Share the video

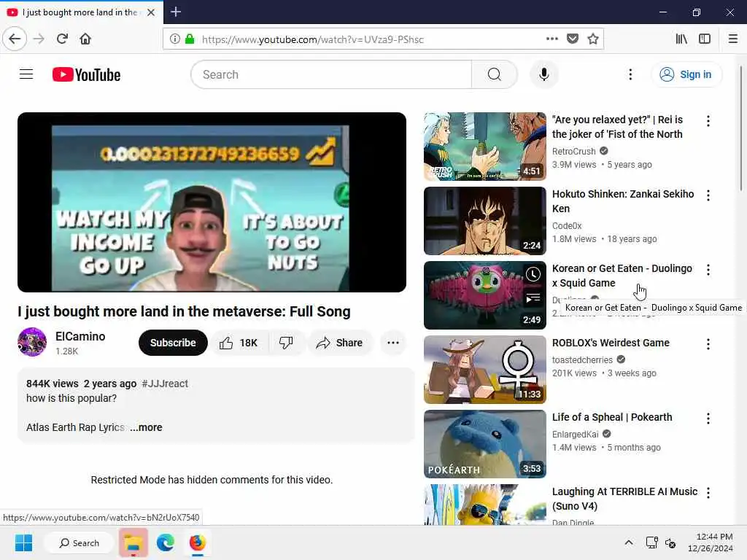pyautogui.click(x=339, y=343)
